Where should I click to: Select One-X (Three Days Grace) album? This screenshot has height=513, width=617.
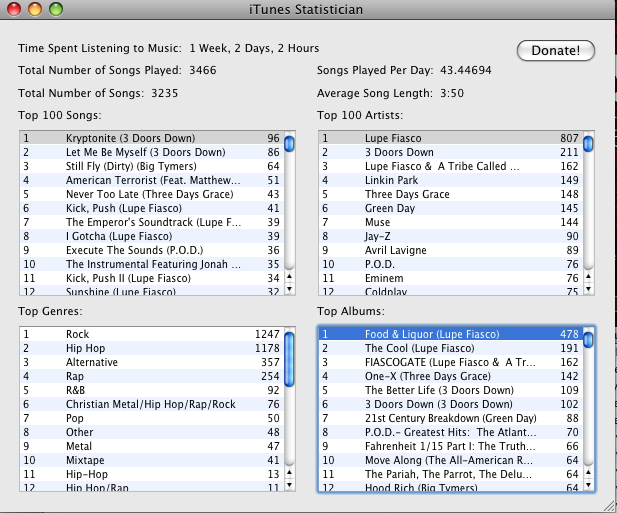[x=451, y=376]
